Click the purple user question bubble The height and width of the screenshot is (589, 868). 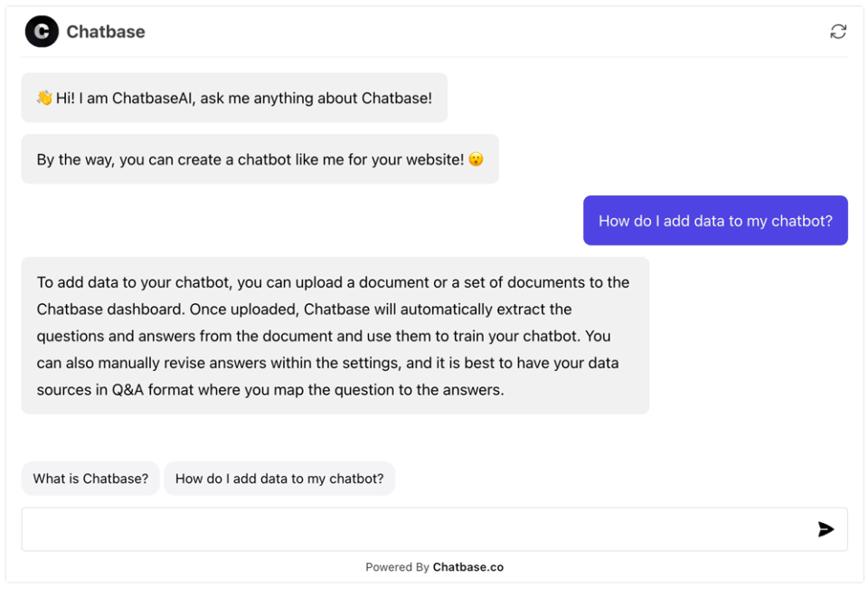click(714, 220)
